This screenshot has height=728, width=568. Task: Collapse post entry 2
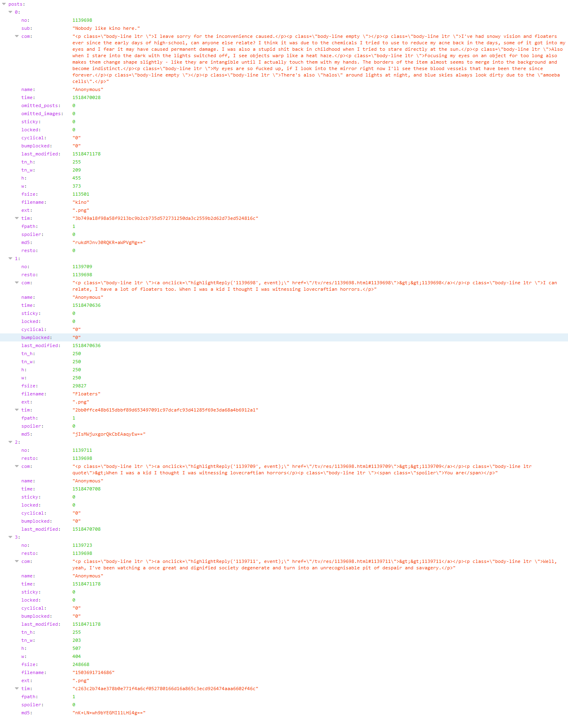coord(10,442)
